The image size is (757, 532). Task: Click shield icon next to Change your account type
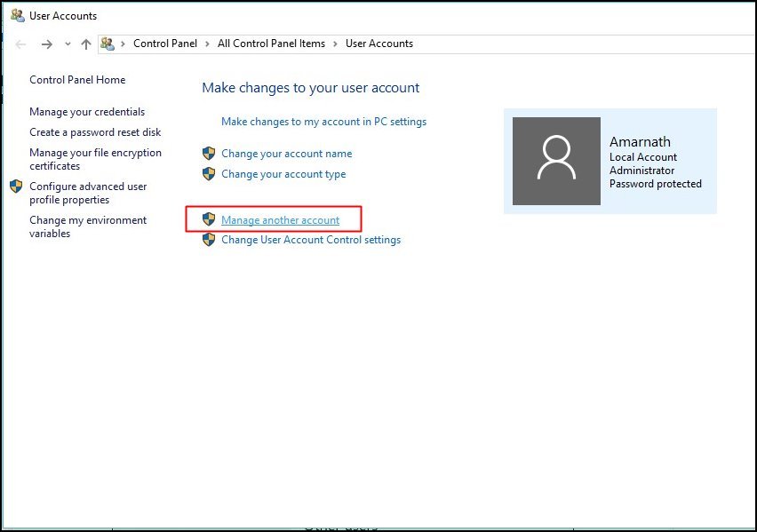pyautogui.click(x=209, y=174)
